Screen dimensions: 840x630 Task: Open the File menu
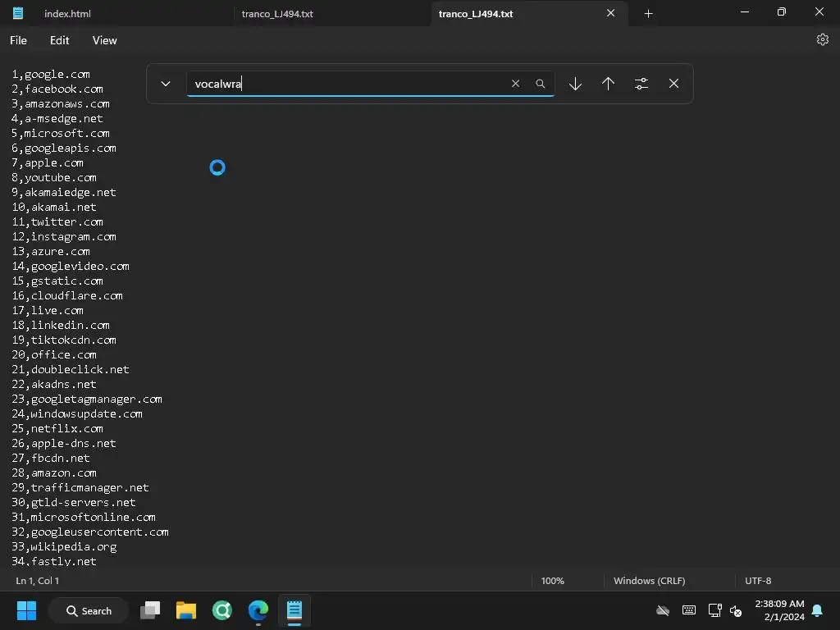[x=18, y=40]
